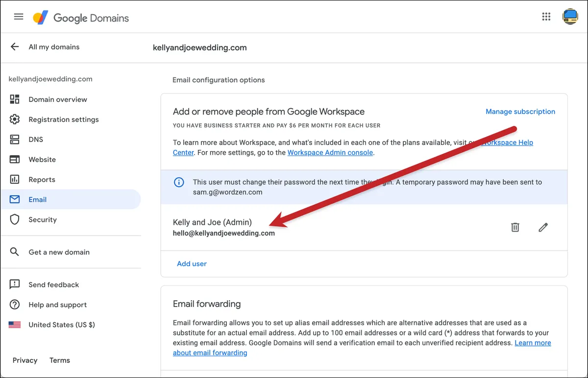The width and height of the screenshot is (588, 378).
Task: Click the DNS server icon
Action: (15, 140)
